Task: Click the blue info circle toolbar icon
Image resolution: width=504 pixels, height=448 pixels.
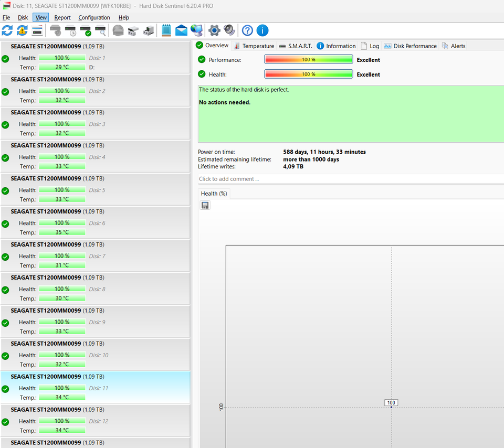Action: pos(262,30)
